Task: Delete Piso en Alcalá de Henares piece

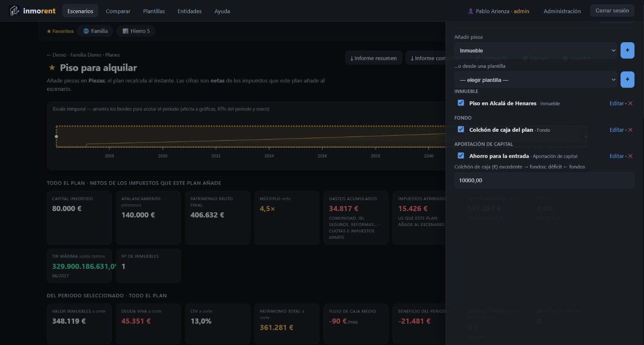Action: (x=630, y=104)
